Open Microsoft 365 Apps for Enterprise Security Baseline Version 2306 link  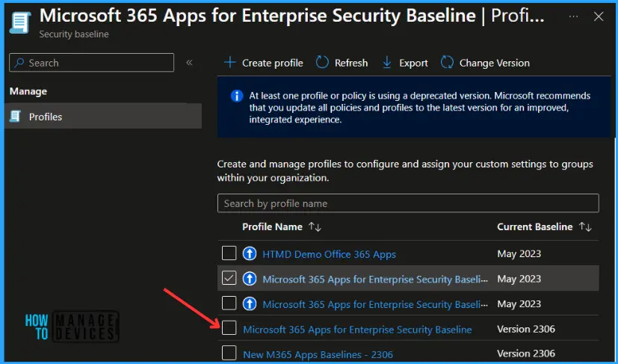tap(357, 330)
